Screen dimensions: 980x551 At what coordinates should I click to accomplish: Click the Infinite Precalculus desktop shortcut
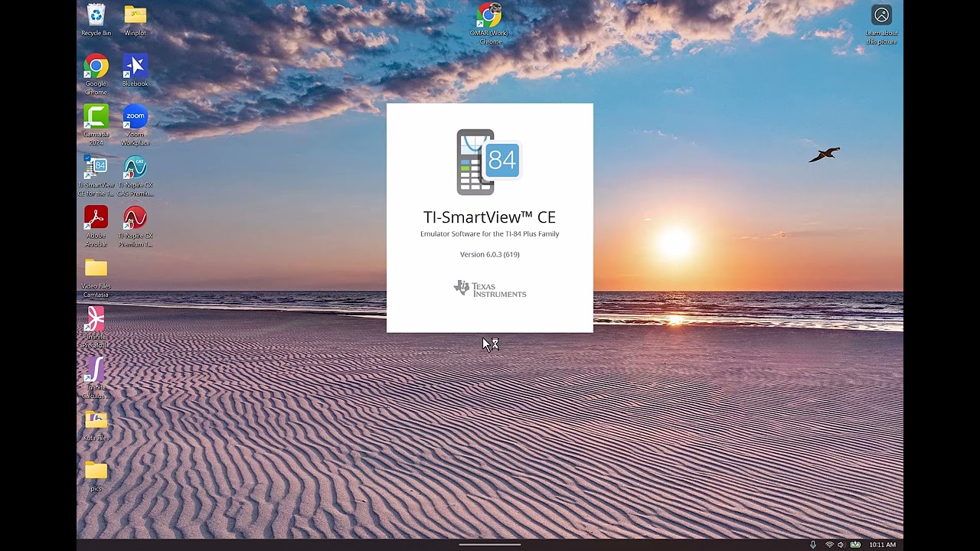pyautogui.click(x=96, y=328)
